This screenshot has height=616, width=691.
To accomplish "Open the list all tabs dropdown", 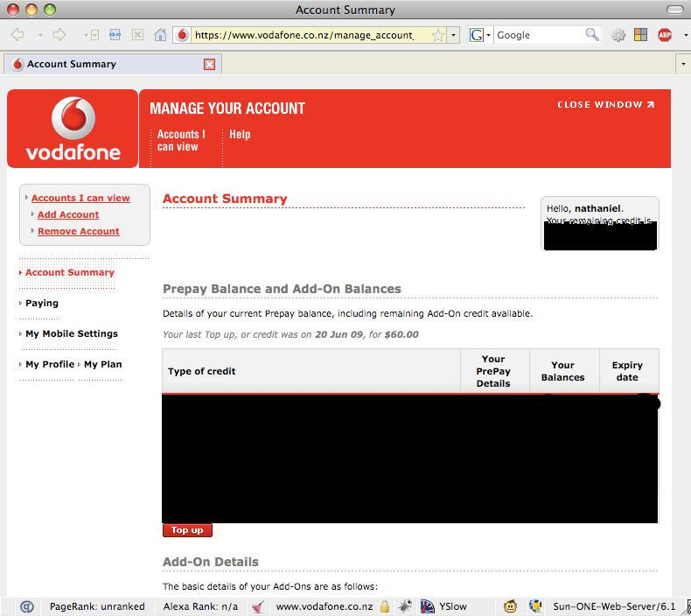I will (683, 65).
